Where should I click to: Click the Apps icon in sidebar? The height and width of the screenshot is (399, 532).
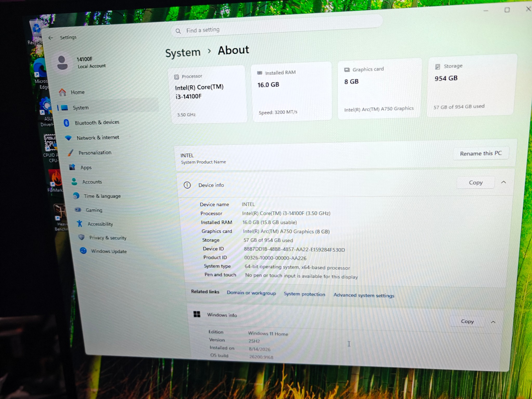point(72,167)
